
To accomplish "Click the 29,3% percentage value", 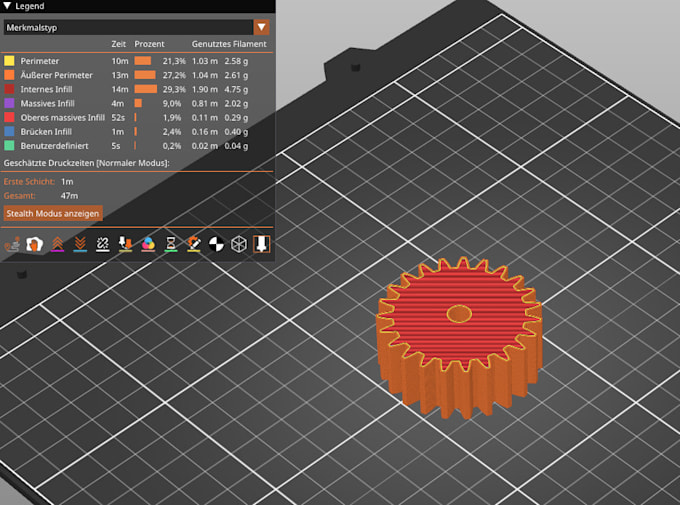I will (174, 89).
